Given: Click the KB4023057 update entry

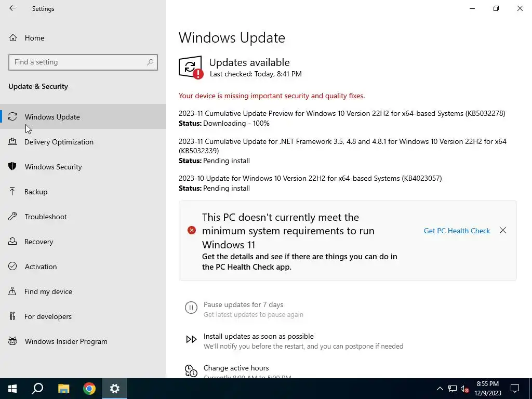Looking at the screenshot, I should (x=310, y=183).
